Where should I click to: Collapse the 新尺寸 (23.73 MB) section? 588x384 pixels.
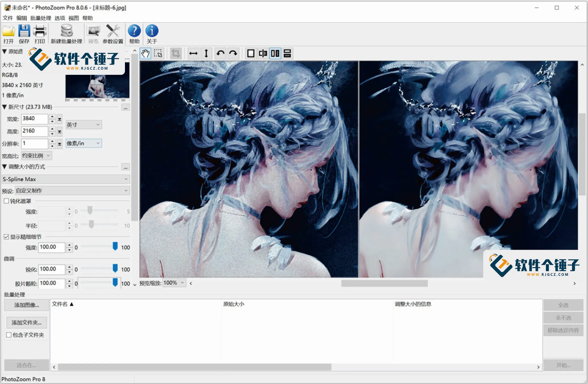point(4,107)
